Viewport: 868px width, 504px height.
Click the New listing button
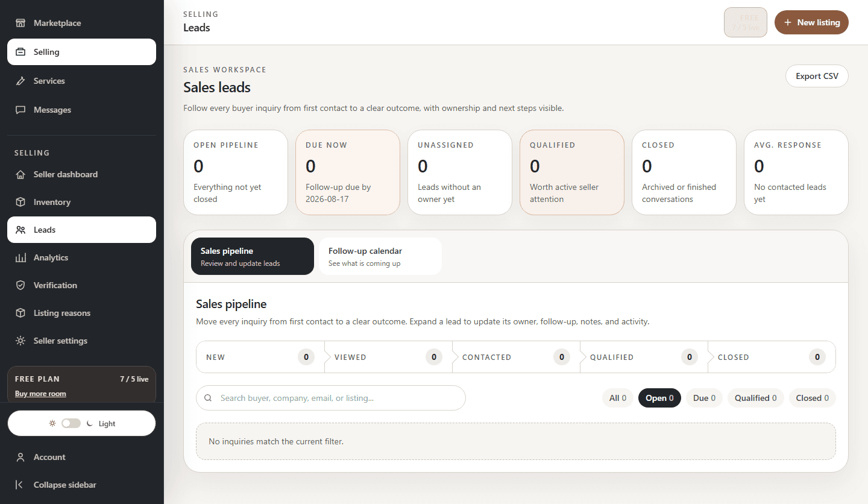[811, 22]
